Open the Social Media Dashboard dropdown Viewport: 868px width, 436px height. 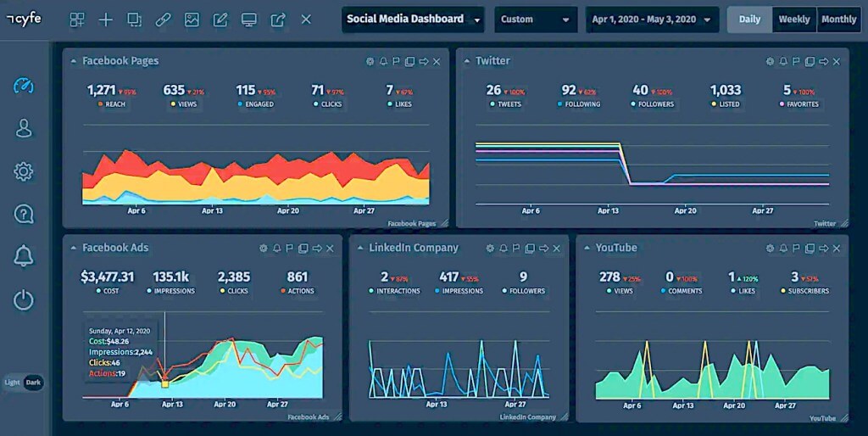click(x=413, y=20)
